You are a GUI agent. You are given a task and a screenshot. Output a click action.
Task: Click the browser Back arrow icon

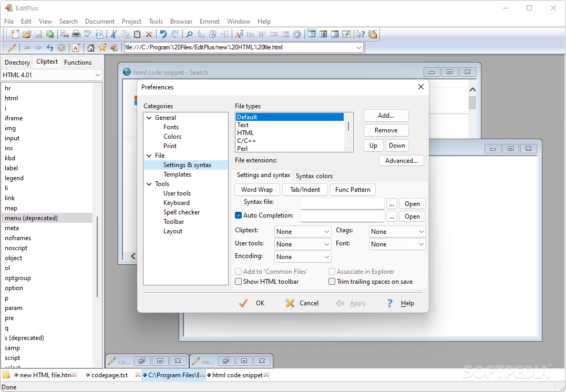click(27, 48)
